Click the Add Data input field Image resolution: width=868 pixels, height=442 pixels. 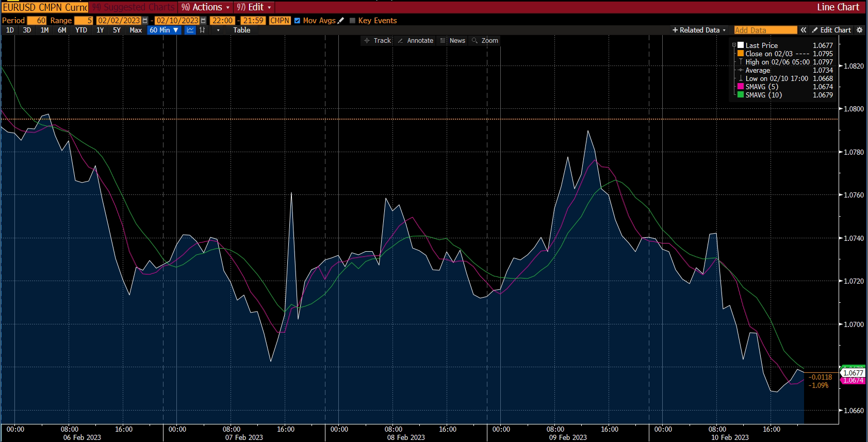point(765,30)
